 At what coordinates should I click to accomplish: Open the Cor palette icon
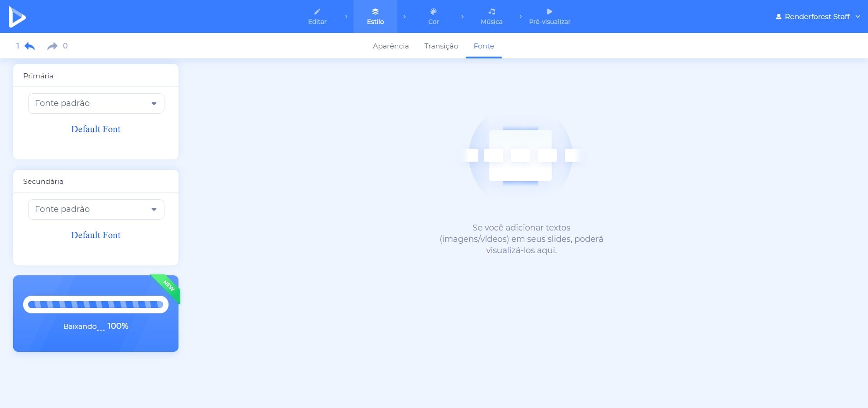click(433, 11)
